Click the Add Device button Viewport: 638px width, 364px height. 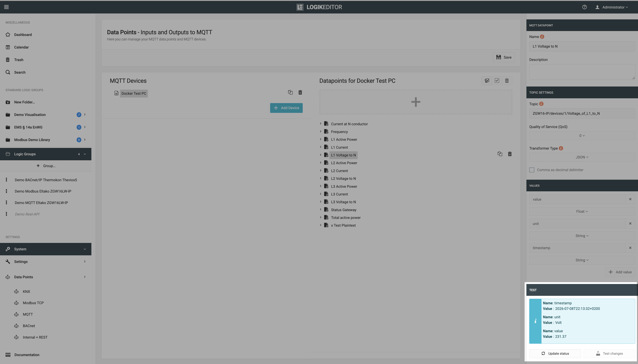(286, 108)
